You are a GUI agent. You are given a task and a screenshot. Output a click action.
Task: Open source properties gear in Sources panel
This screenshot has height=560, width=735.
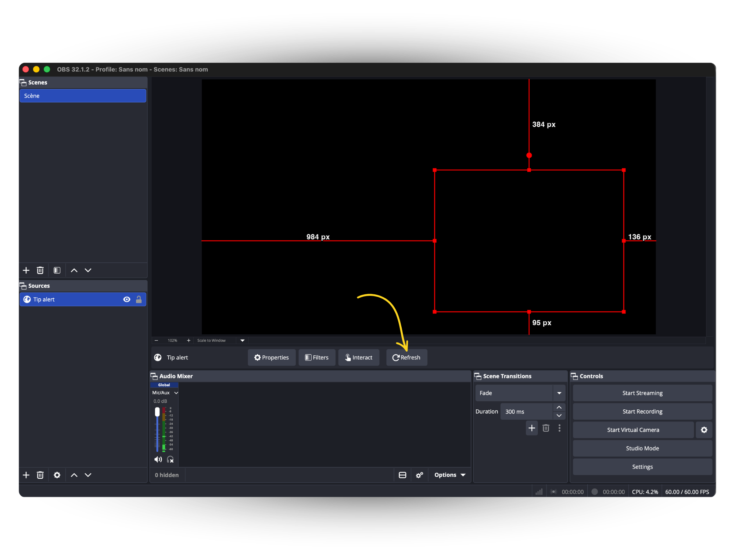(57, 475)
